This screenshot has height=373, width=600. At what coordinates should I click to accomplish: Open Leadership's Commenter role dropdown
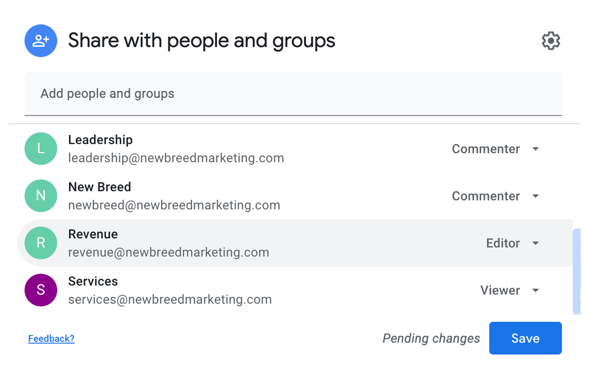496,149
